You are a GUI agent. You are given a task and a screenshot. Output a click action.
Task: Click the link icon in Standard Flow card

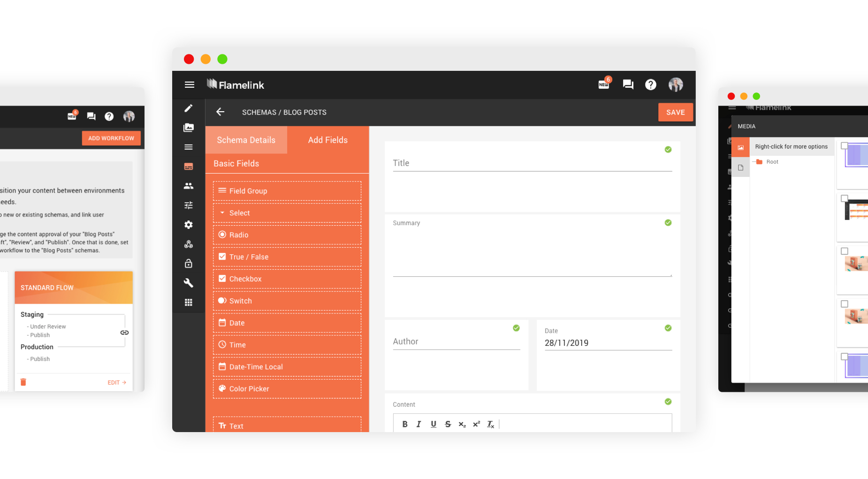coord(124,333)
